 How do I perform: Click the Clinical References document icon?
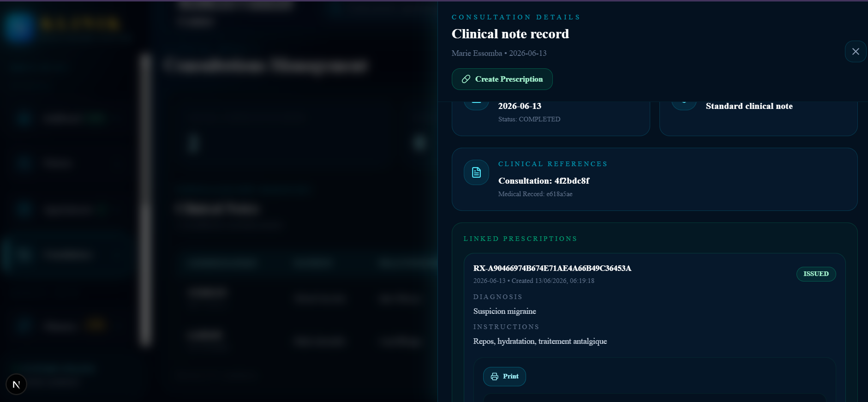coord(476,172)
